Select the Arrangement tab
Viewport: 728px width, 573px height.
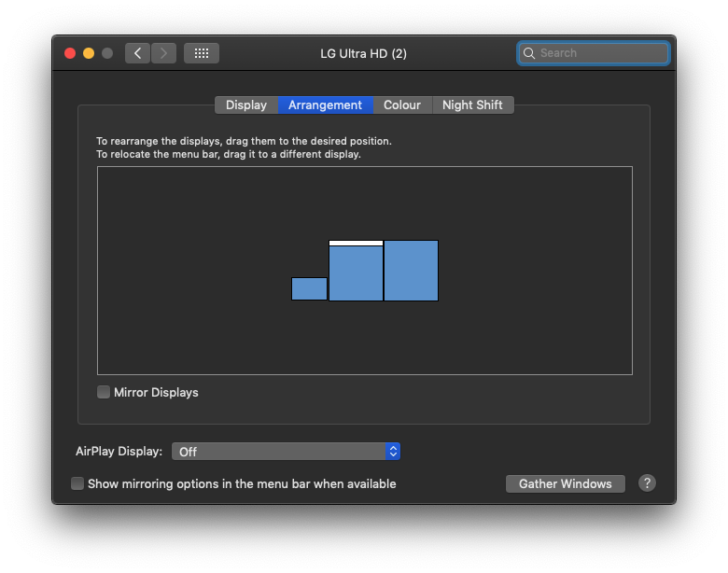[x=326, y=105]
